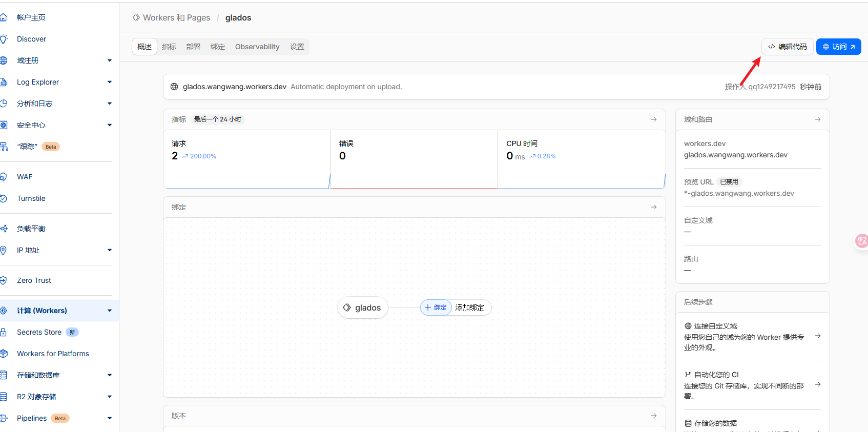Click the Workers for Platforms cube icon
Viewport: 868px width, 432px height.
tap(4, 354)
